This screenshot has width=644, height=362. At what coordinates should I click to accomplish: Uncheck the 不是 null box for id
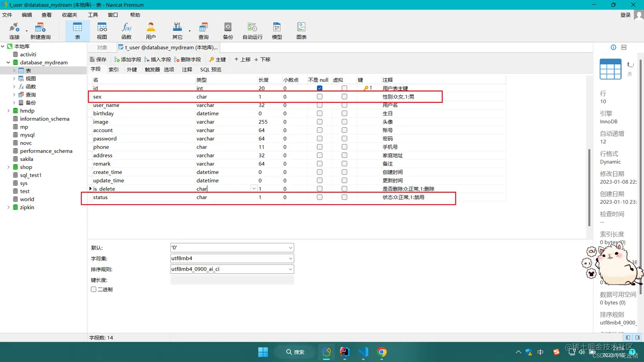click(x=319, y=88)
